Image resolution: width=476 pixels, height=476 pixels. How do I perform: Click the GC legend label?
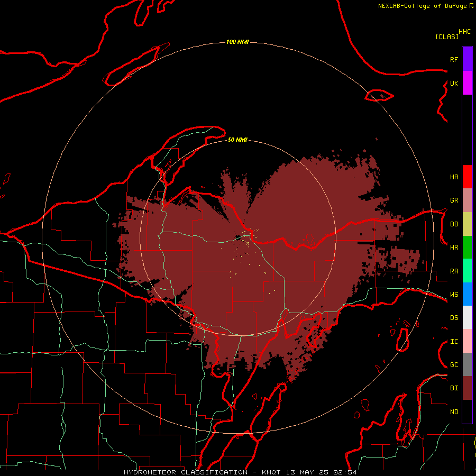(454, 365)
